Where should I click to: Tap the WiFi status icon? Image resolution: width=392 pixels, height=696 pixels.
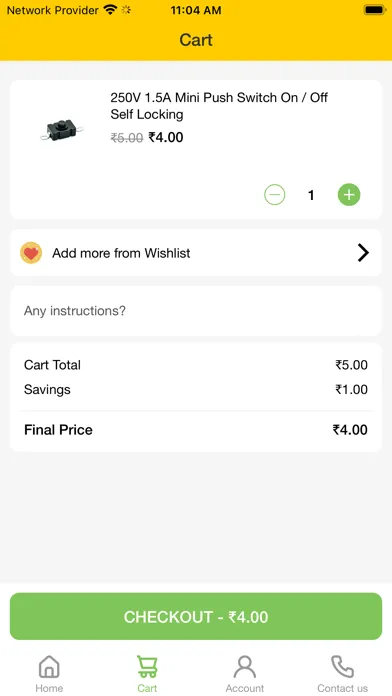click(x=110, y=10)
